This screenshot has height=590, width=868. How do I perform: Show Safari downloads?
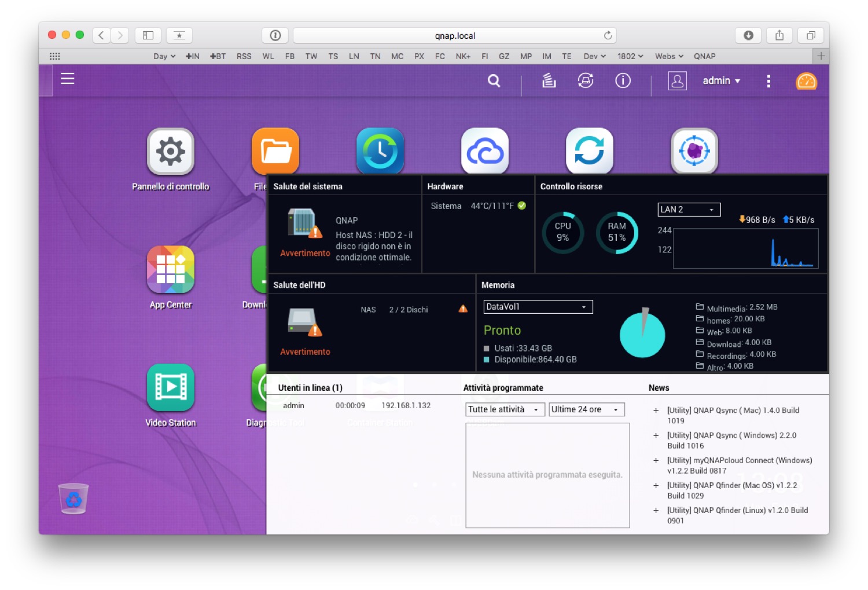pos(748,35)
